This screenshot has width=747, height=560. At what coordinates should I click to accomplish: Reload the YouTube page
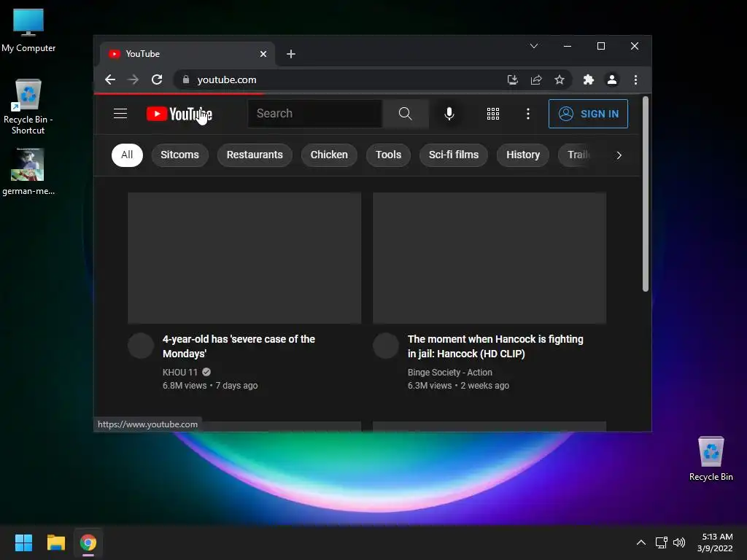[157, 79]
